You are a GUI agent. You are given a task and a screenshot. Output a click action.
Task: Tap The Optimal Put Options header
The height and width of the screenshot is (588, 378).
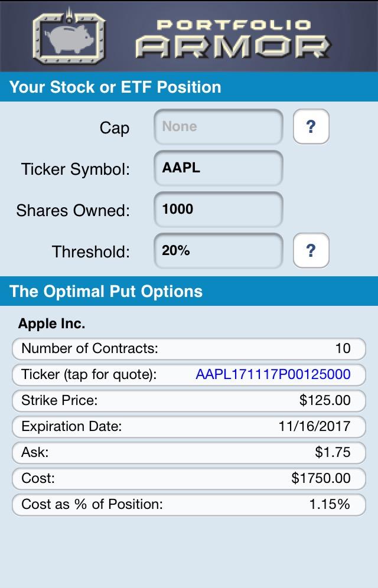pyautogui.click(x=189, y=292)
